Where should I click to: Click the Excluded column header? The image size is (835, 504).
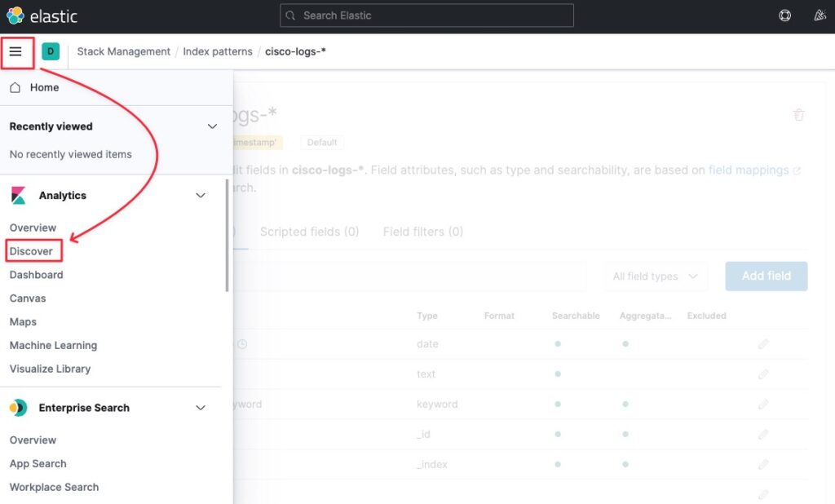pyautogui.click(x=707, y=316)
